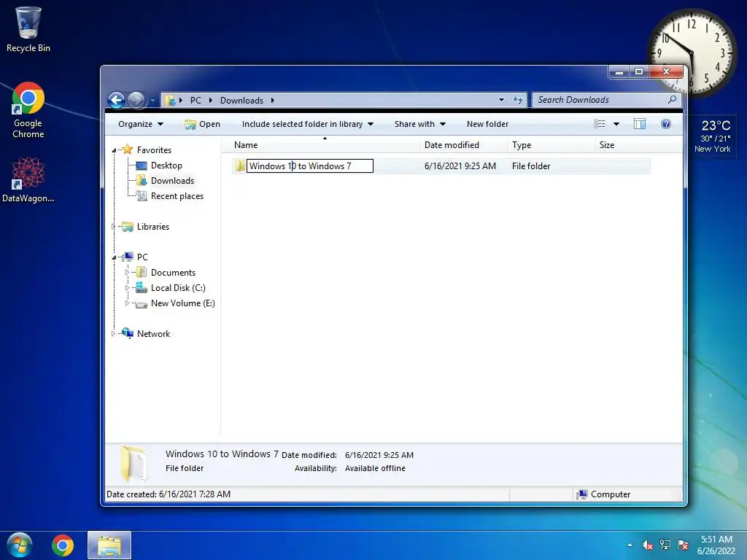Click the Computer status bar entry
Screen dimensions: 747x560
603,494
